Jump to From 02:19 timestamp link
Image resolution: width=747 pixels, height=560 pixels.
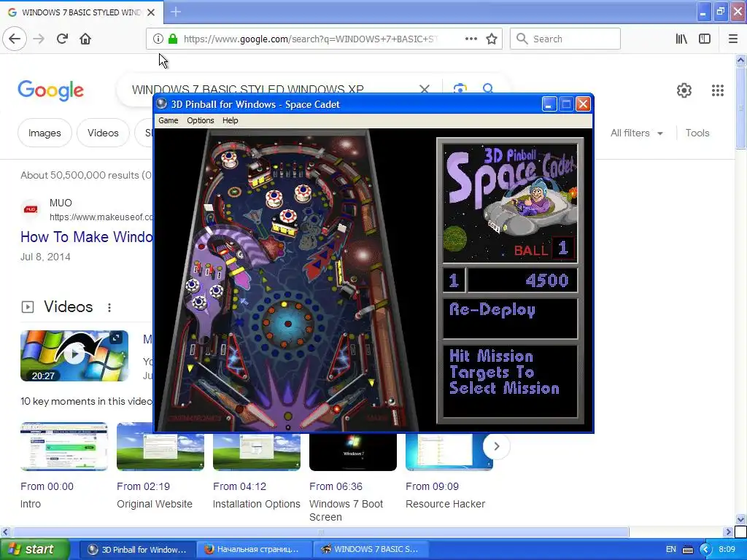[144, 486]
